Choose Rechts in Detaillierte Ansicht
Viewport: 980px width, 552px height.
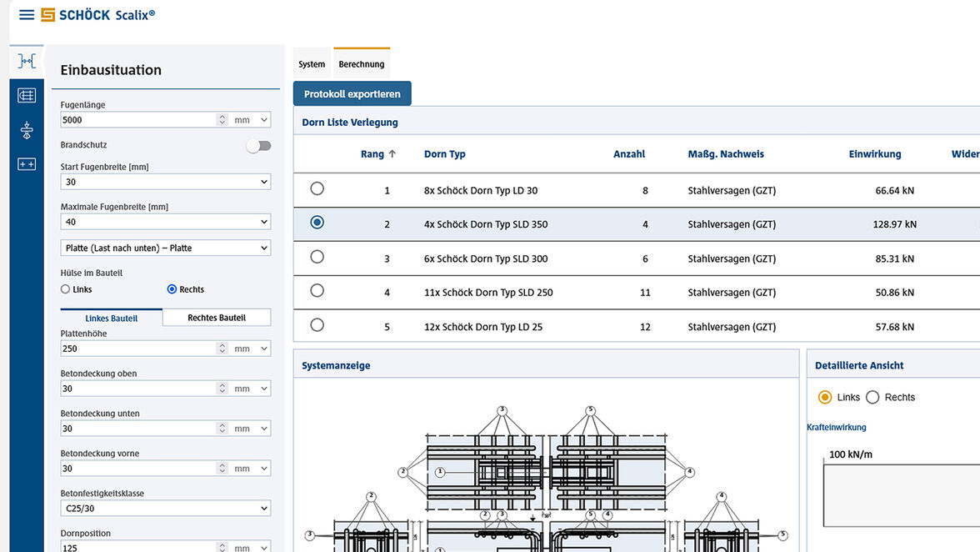click(x=872, y=398)
